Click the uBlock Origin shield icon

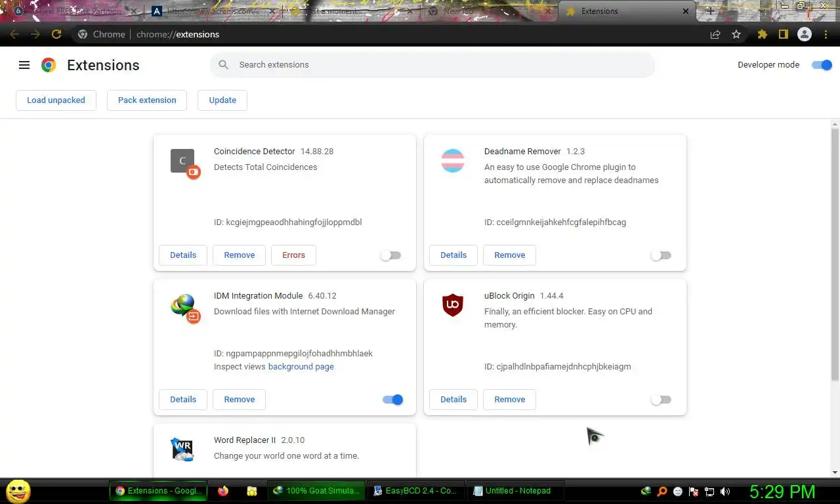coord(453,305)
